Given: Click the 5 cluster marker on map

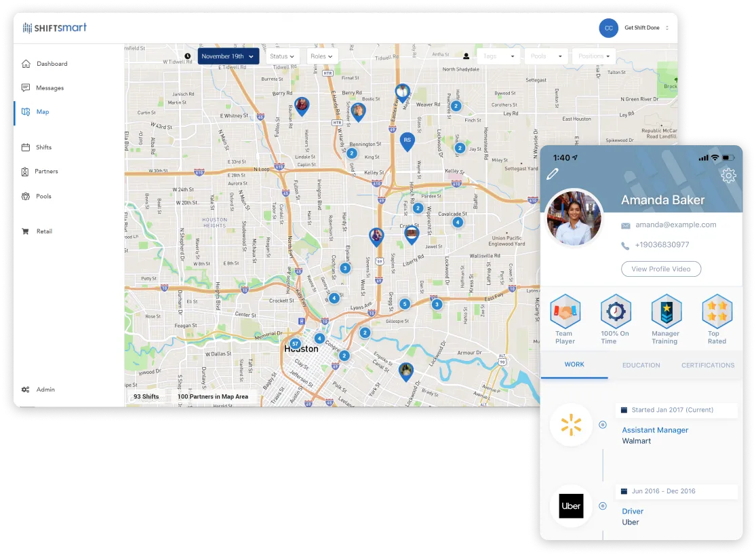Looking at the screenshot, I should (405, 304).
